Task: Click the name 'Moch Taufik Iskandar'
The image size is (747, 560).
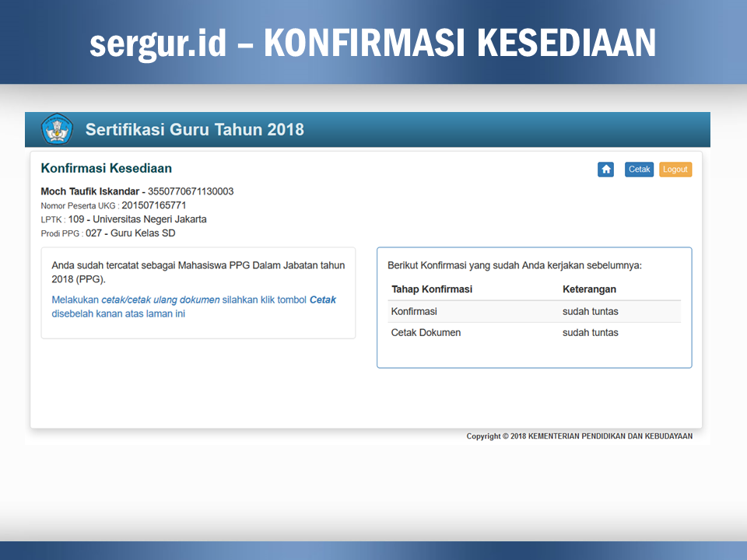Action: 90,191
